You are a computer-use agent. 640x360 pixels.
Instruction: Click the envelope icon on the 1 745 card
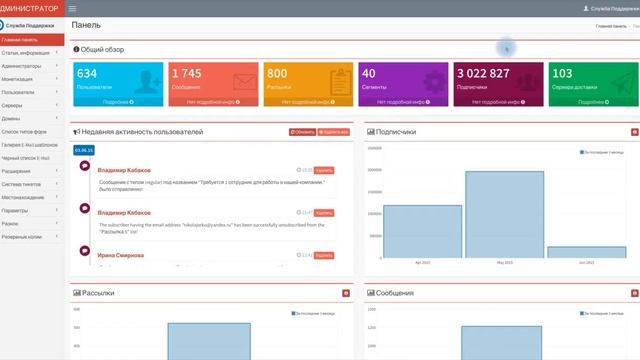(x=244, y=82)
